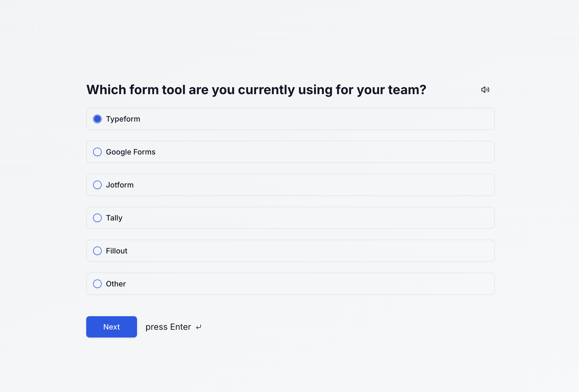Click the "Fillout" option label
Viewport: 579px width, 392px height.
coord(117,251)
